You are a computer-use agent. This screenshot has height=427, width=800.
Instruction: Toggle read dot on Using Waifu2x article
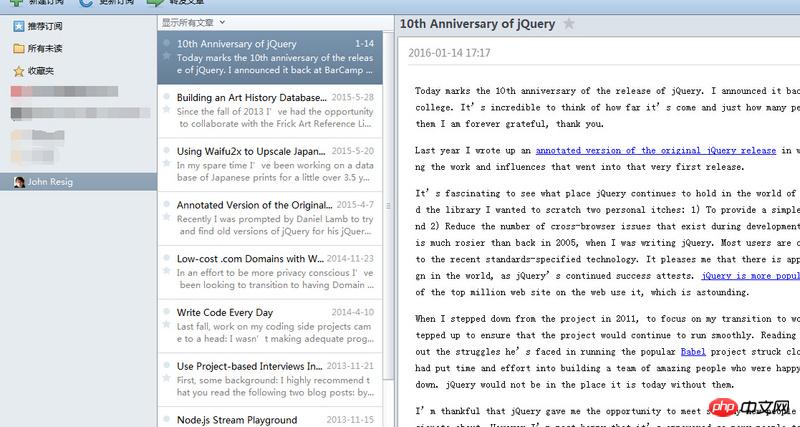[x=166, y=150]
